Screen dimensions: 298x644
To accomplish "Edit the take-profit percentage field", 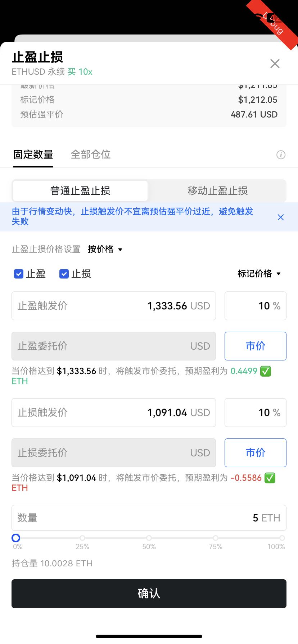I will click(255, 306).
